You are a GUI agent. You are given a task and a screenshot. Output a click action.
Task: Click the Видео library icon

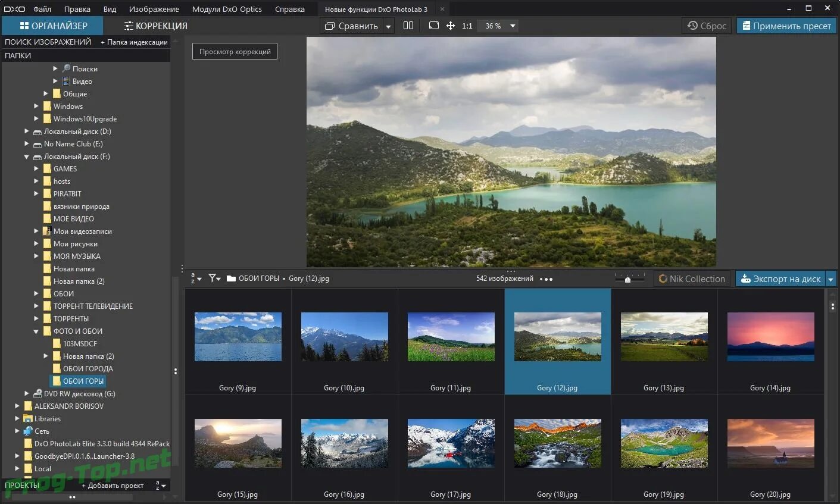pos(66,81)
